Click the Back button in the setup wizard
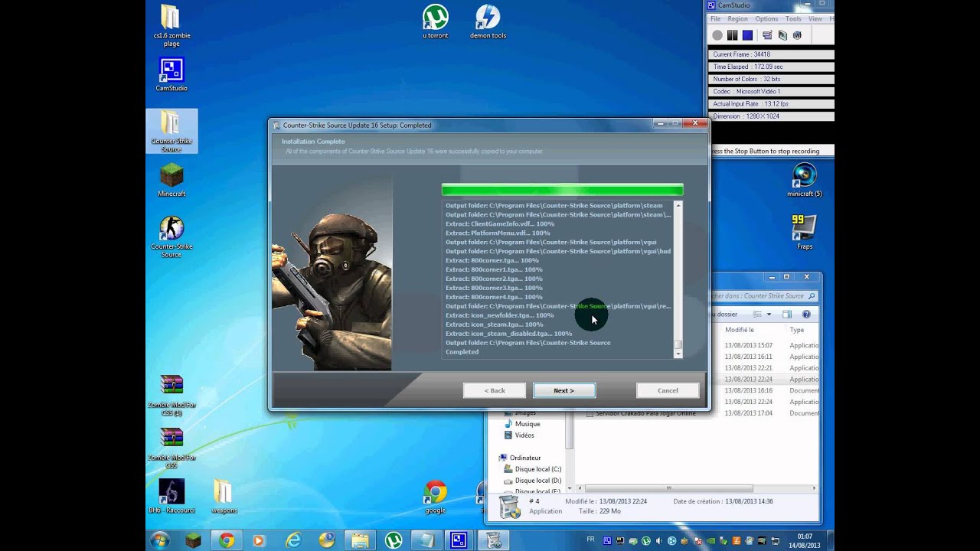The image size is (980, 551). (495, 390)
